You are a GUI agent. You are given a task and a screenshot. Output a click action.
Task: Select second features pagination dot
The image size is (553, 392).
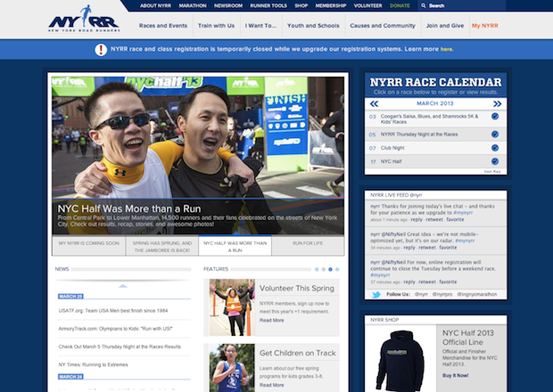tap(324, 269)
